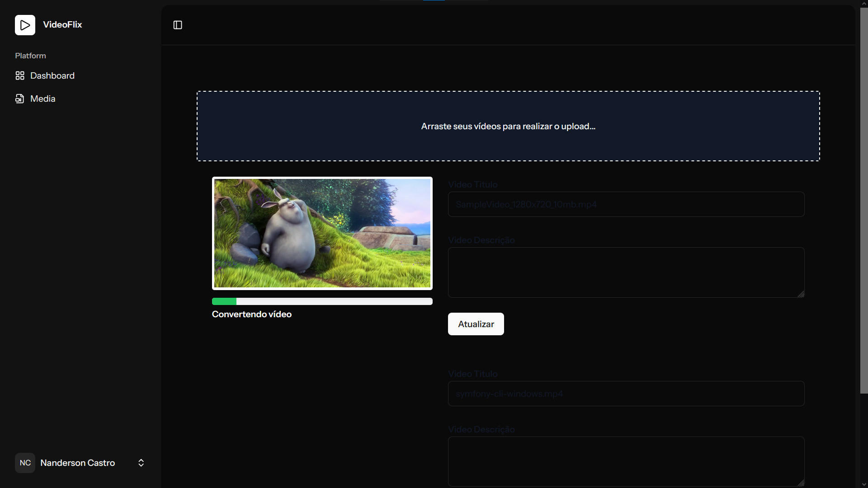Open the Dashboard menu item
The height and width of the screenshot is (488, 868).
pos(80,75)
